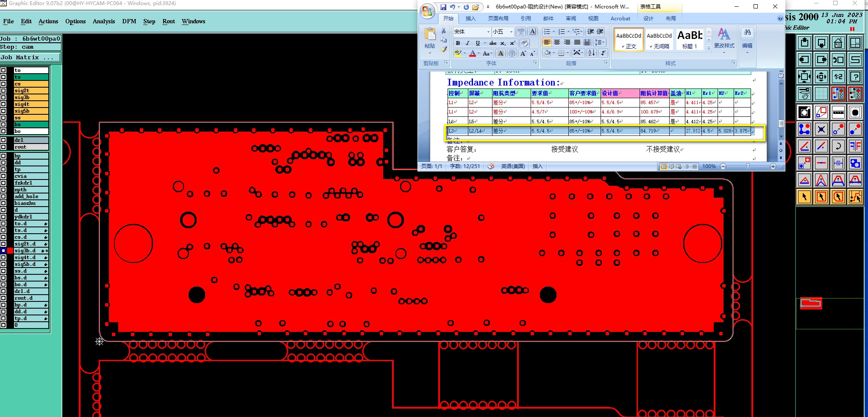Toggle the checkbox for layer 'sig3b.d'
This screenshot has height=417, width=868.
[x=3, y=251]
